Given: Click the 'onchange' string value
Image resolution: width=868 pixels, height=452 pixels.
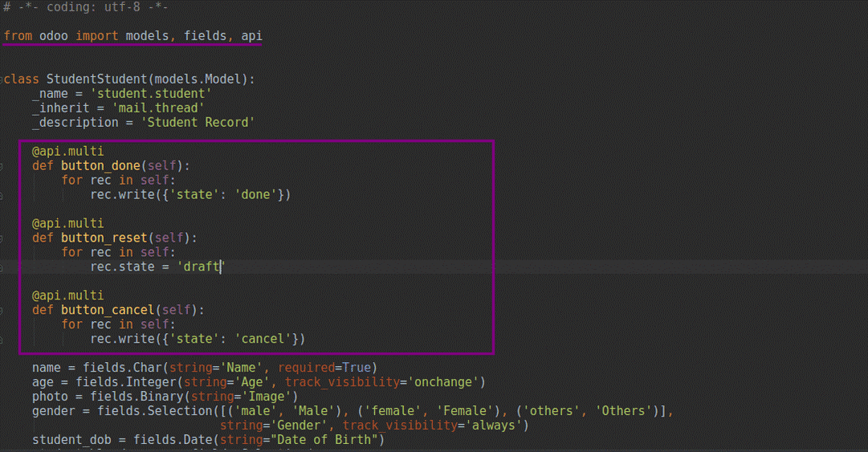Looking at the screenshot, I should [x=443, y=381].
